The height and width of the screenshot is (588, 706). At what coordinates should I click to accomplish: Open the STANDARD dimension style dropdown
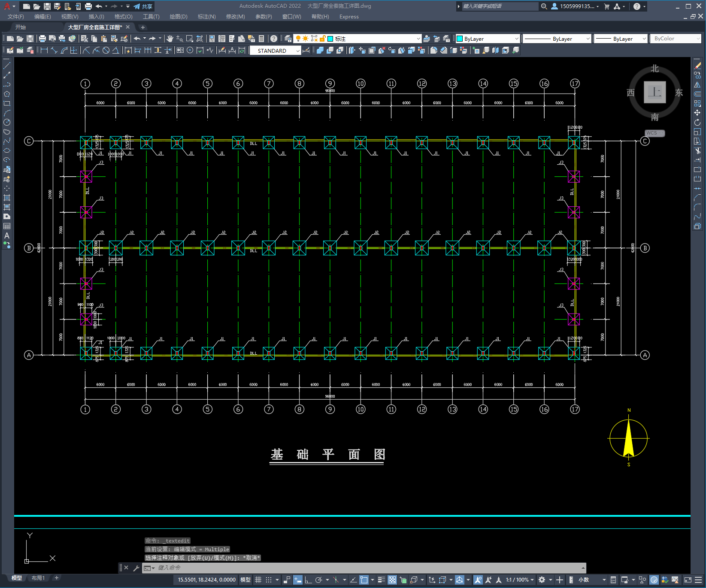pyautogui.click(x=275, y=51)
